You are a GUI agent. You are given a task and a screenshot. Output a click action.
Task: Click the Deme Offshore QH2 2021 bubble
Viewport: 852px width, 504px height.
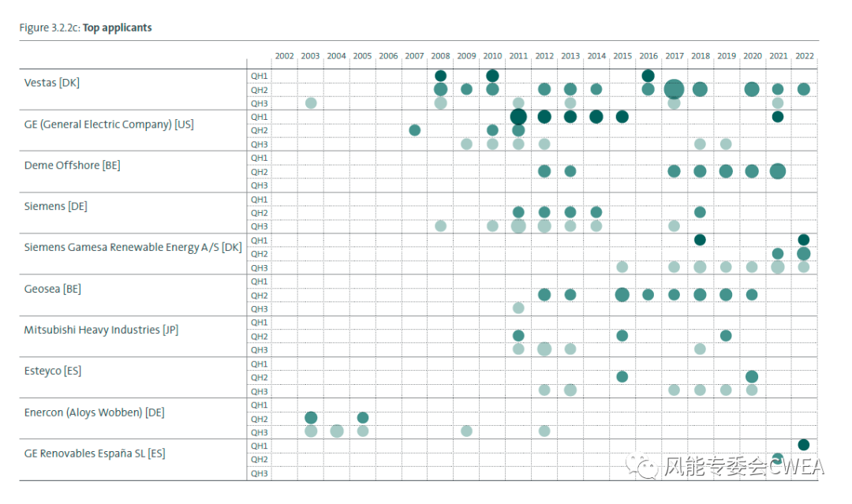[778, 171]
